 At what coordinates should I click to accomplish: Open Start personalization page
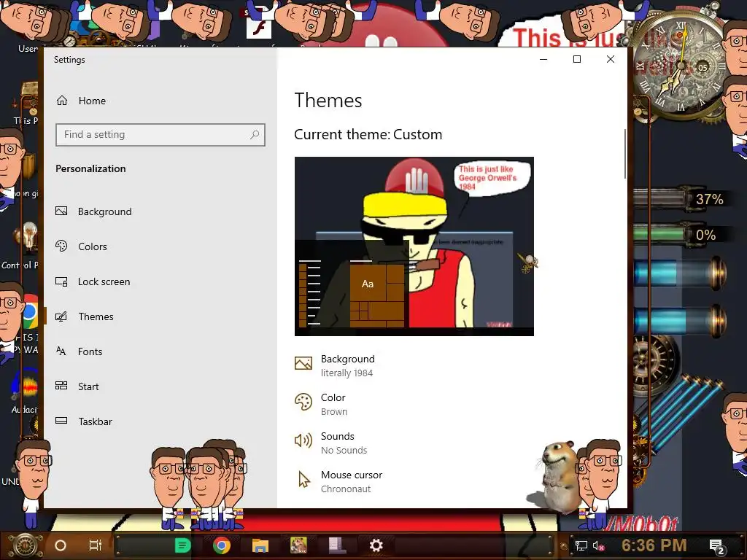click(77, 386)
